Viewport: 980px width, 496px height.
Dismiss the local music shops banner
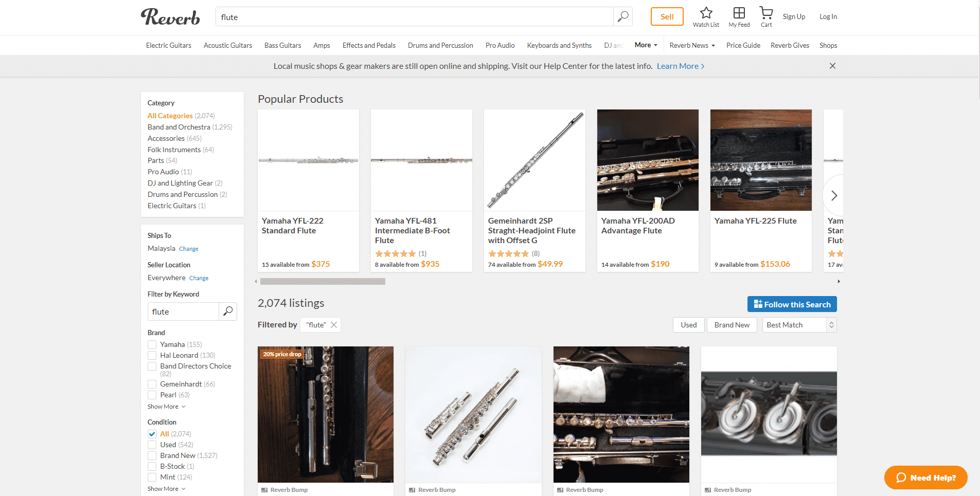[832, 66]
